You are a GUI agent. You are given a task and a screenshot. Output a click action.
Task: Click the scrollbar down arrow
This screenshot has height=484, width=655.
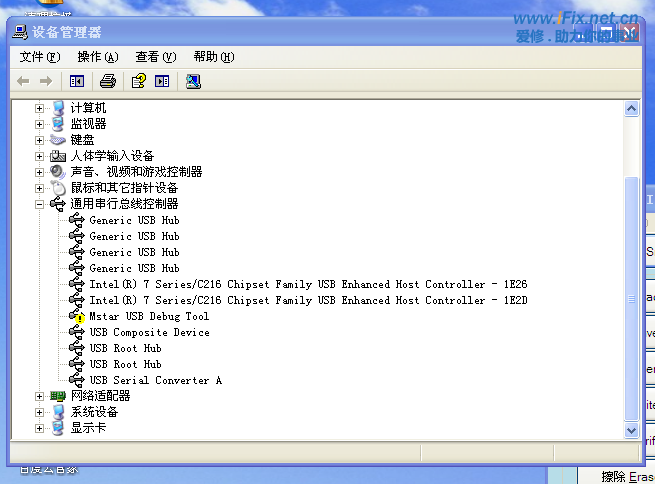click(632, 430)
